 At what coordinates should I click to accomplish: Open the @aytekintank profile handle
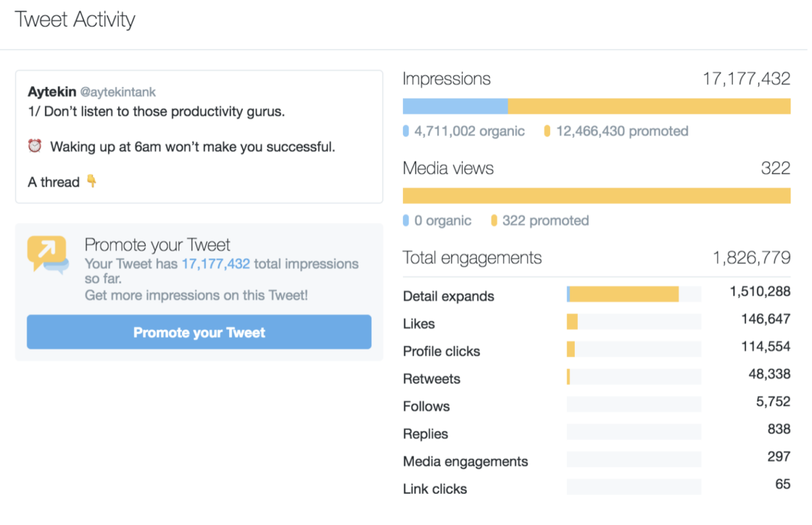tap(118, 93)
